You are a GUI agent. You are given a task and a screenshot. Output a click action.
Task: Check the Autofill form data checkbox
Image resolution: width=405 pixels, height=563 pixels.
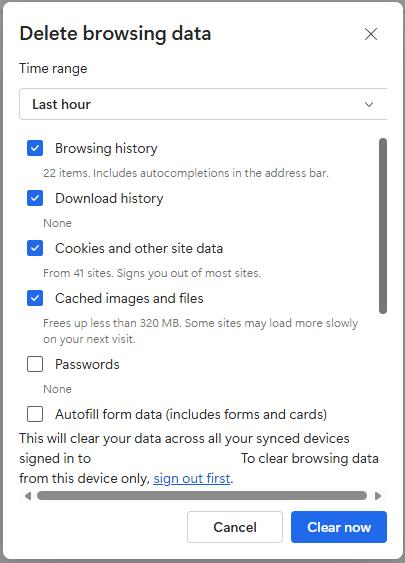pyautogui.click(x=35, y=414)
